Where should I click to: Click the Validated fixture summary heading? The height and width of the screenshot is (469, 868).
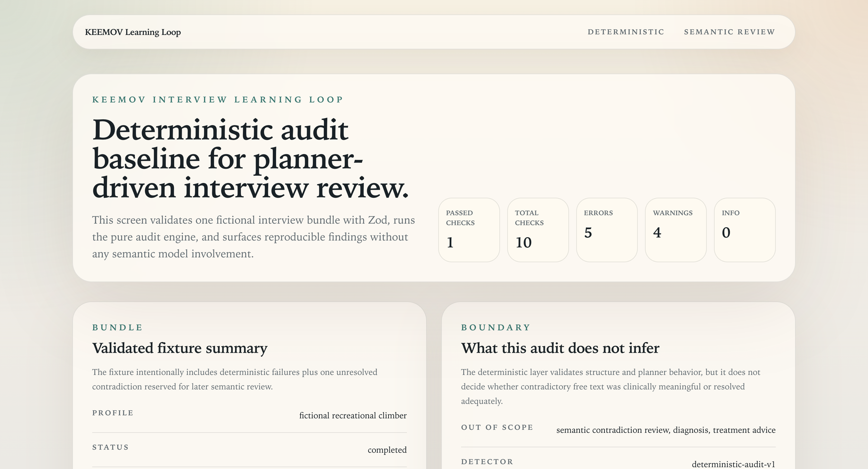[180, 348]
